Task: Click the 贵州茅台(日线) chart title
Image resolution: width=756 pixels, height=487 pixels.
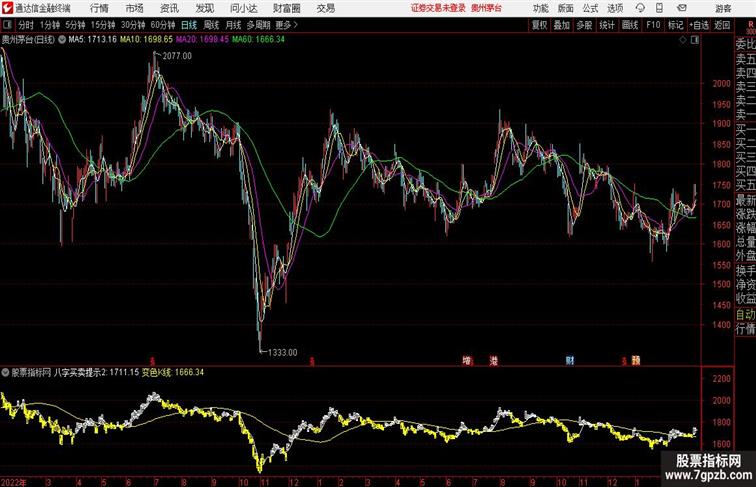Action: [x=28, y=40]
